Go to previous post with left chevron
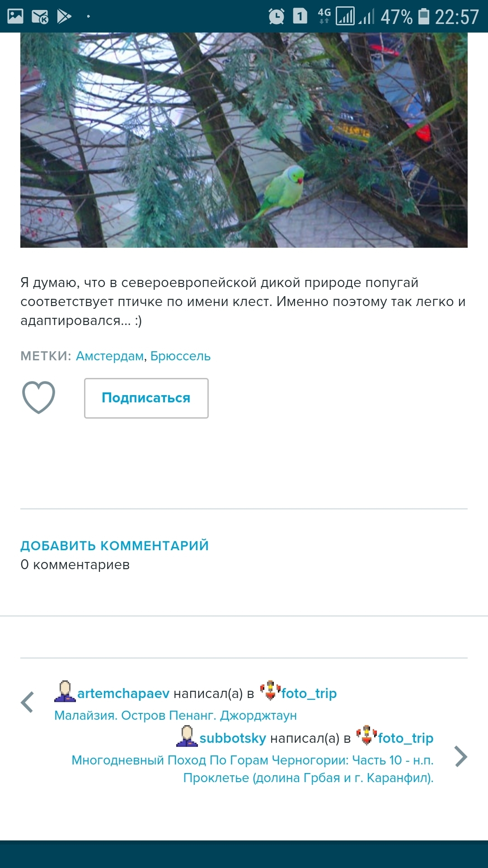 click(x=28, y=703)
